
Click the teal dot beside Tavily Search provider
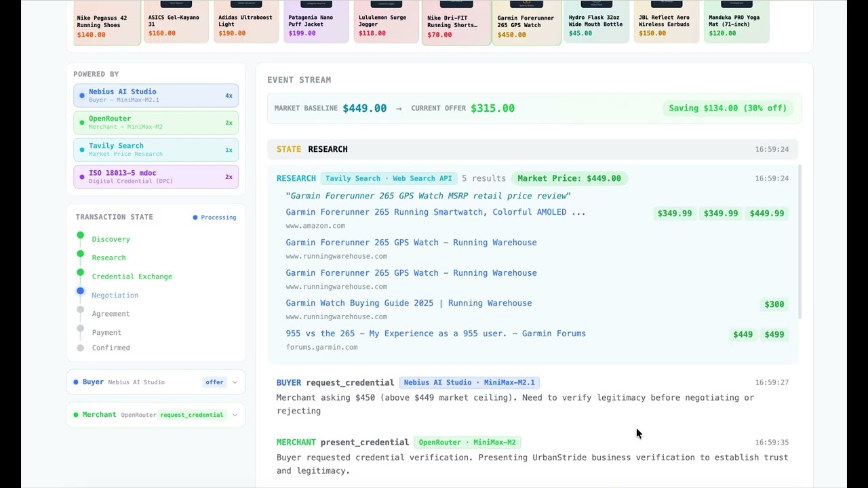pyautogui.click(x=82, y=150)
